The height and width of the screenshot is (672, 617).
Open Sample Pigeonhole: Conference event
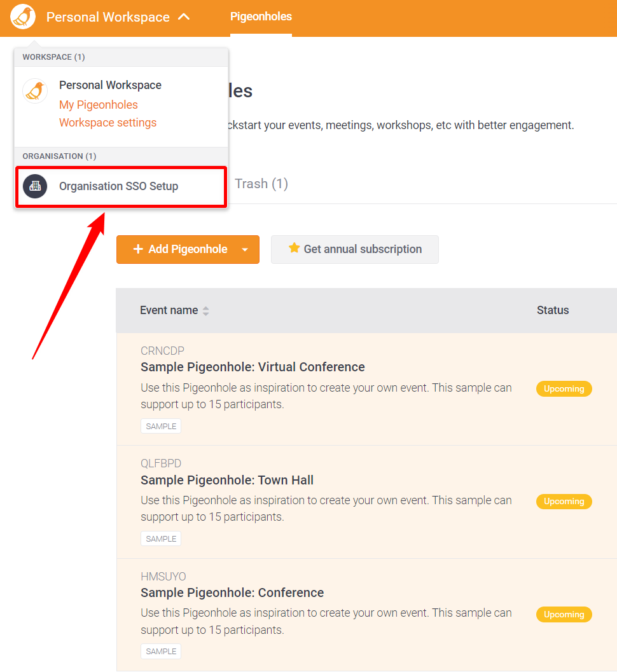(x=232, y=593)
